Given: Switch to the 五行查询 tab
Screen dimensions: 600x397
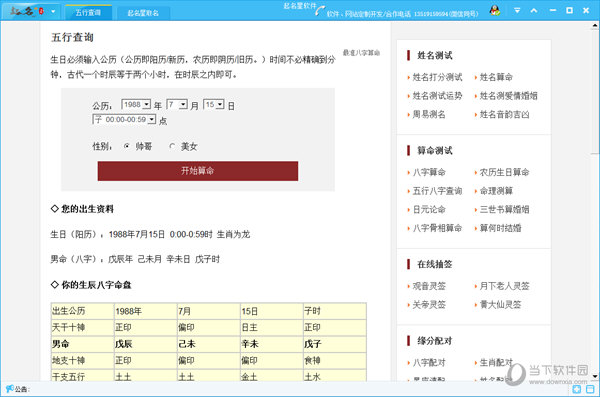Looking at the screenshot, I should click(88, 13).
